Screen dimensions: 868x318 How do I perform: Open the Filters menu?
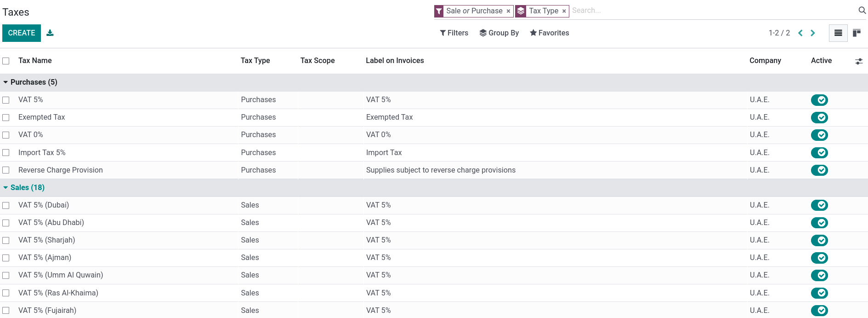click(454, 33)
